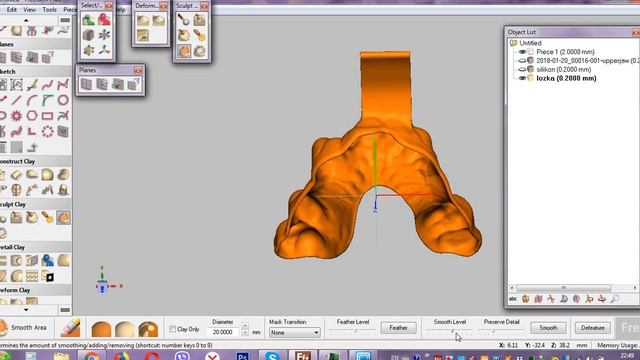Select the dotted circle sketch tool
The image size is (640, 360).
pos(47,131)
